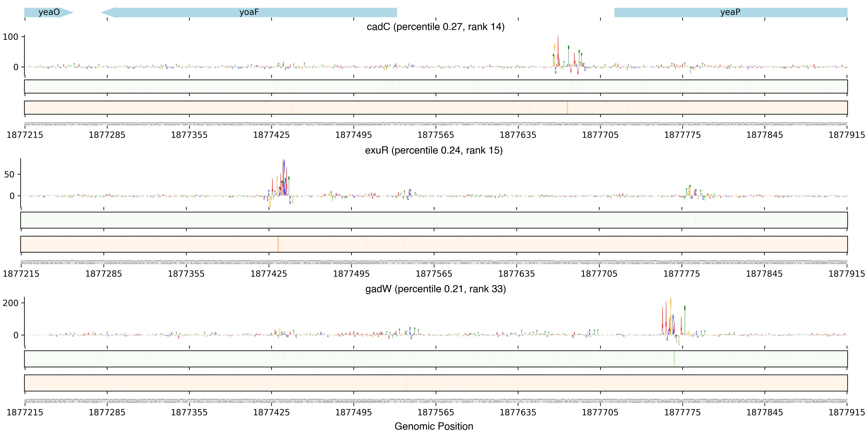Click position label "1877355" under the cadC panel
868x434 pixels.
pos(189,135)
